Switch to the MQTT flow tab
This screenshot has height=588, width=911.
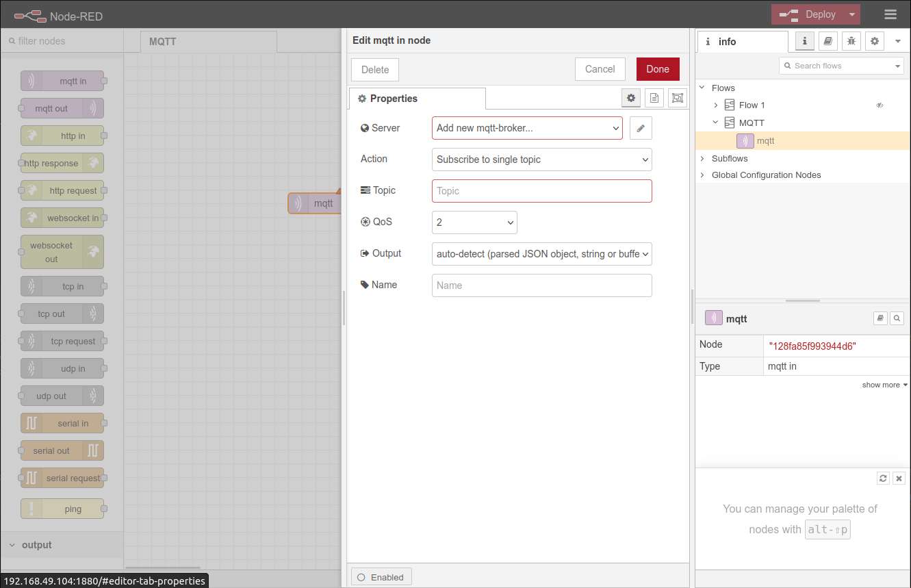point(162,42)
